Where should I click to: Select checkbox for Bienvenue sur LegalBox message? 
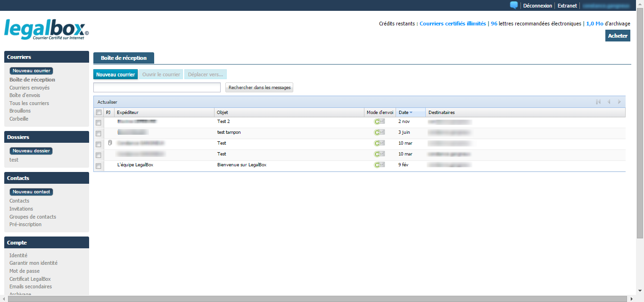click(x=99, y=166)
